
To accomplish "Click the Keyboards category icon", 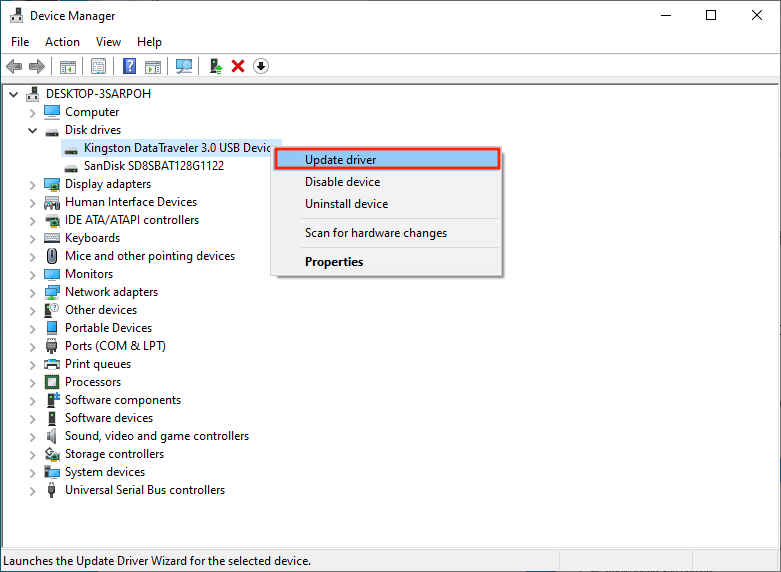I will [52, 238].
